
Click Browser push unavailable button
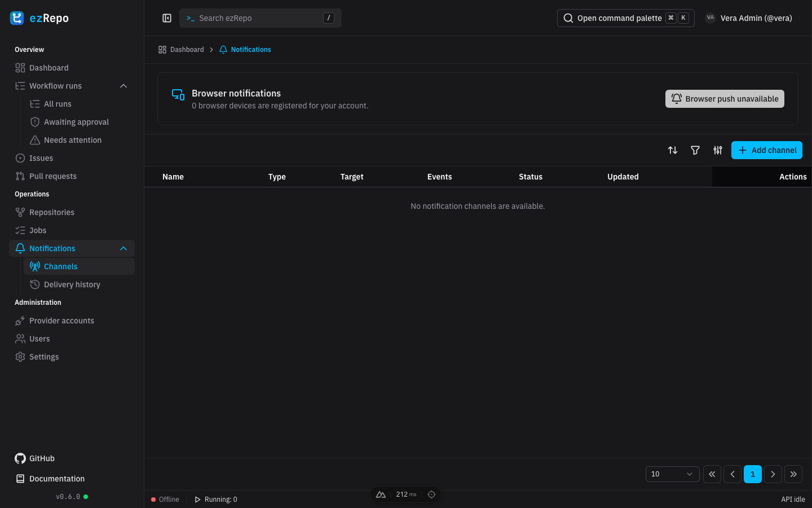tap(725, 99)
